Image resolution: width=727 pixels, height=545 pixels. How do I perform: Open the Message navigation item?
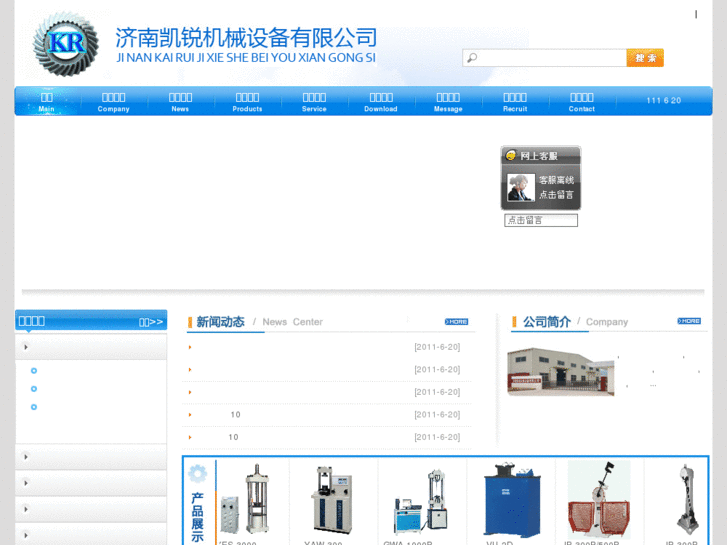(x=448, y=102)
